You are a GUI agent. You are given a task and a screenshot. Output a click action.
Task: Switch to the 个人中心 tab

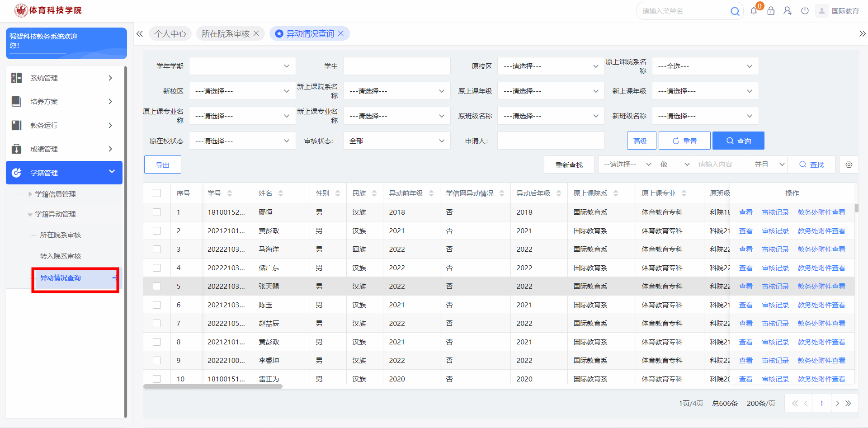[x=170, y=34]
